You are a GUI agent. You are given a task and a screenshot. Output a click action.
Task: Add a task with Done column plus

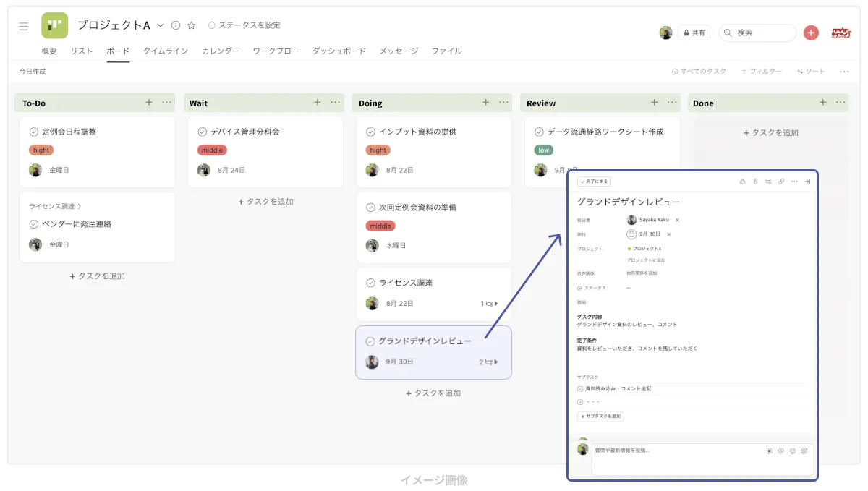[823, 103]
